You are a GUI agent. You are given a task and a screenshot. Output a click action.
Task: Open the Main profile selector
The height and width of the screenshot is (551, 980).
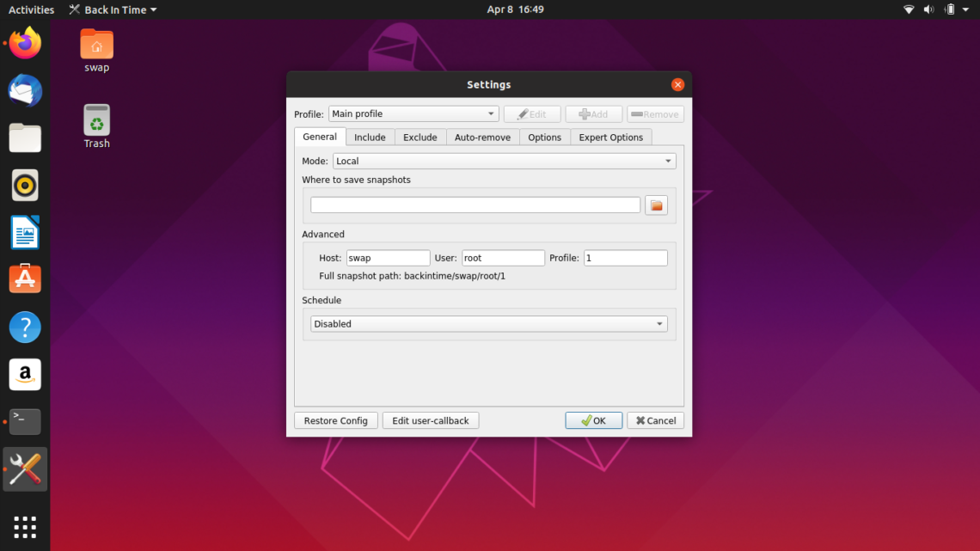(413, 113)
